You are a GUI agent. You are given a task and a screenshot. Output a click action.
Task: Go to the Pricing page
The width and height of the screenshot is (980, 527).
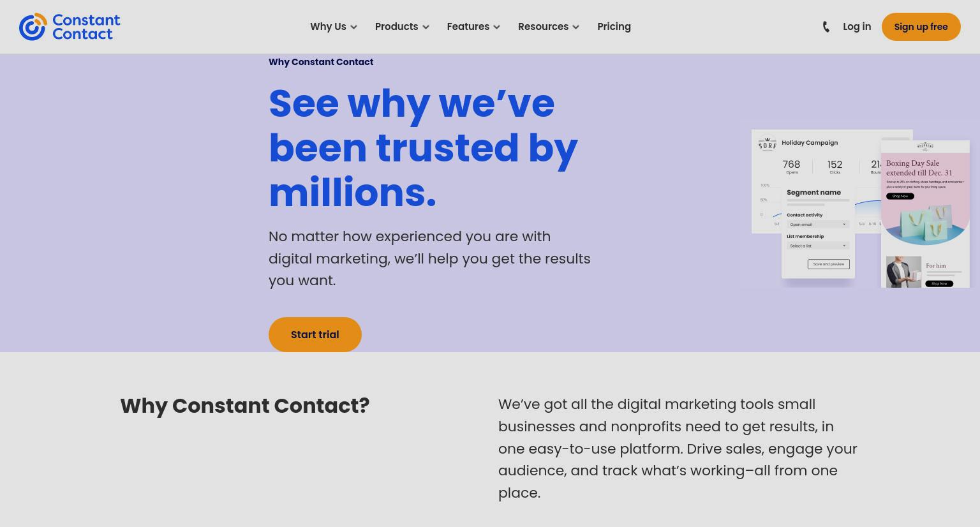pos(614,27)
